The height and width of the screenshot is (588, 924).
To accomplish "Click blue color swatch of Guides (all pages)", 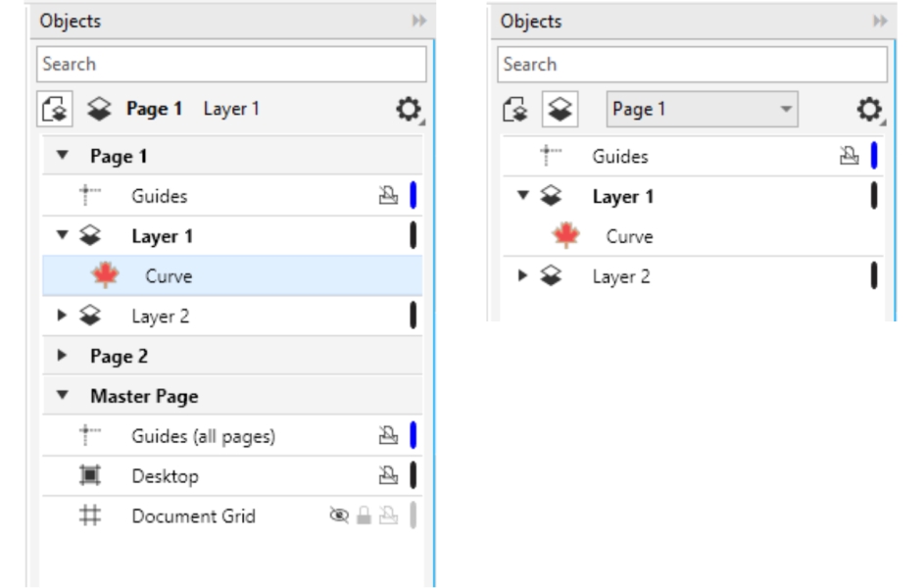I will [x=413, y=436].
